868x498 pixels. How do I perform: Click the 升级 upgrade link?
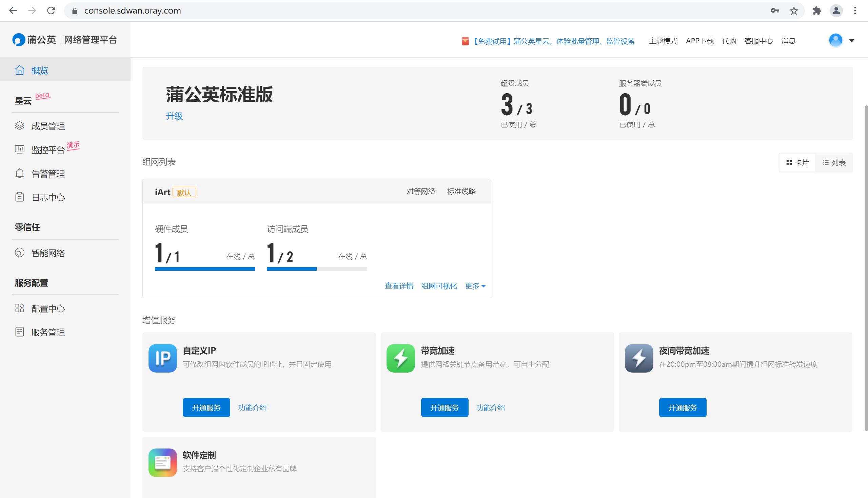pyautogui.click(x=174, y=116)
